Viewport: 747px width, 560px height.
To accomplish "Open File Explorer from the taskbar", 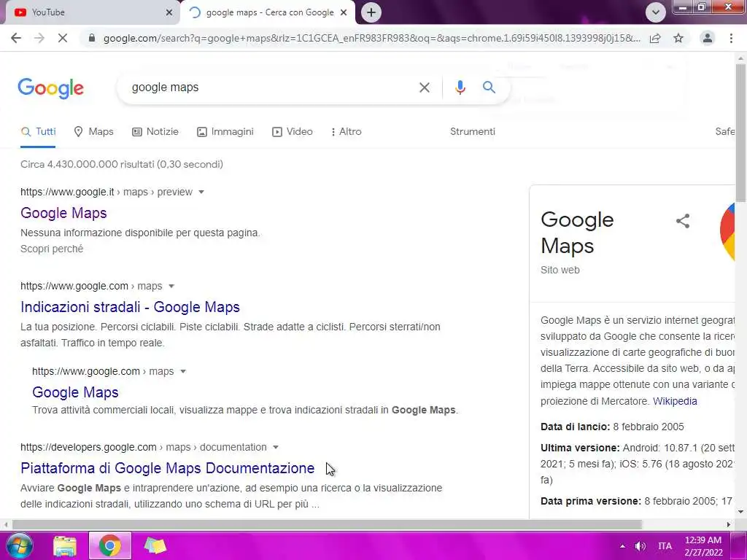I will pyautogui.click(x=65, y=545).
